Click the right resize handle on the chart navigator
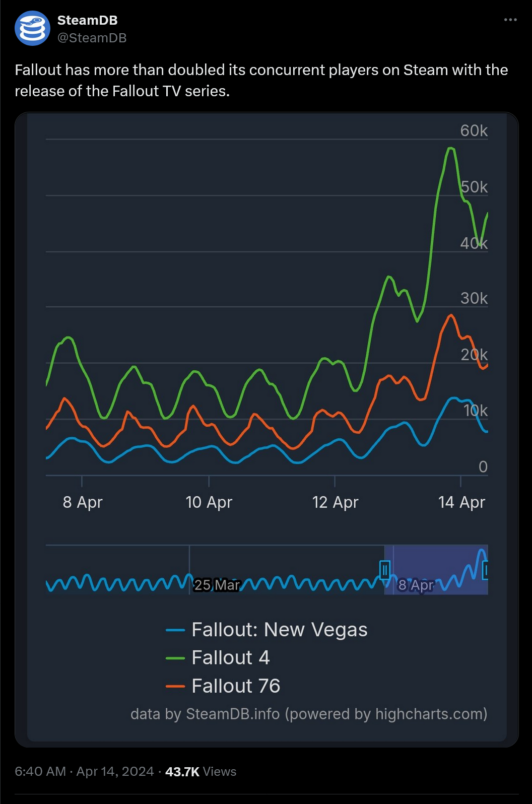The height and width of the screenshot is (804, 532). [x=486, y=570]
